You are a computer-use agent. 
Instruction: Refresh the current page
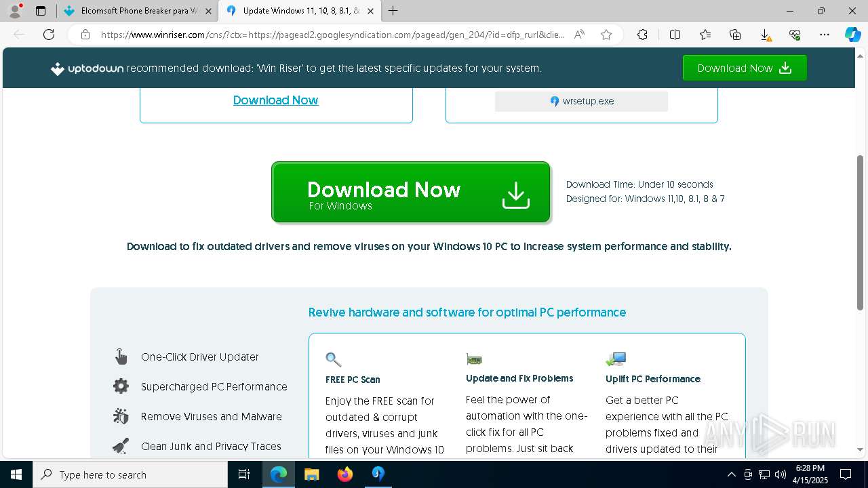(49, 35)
